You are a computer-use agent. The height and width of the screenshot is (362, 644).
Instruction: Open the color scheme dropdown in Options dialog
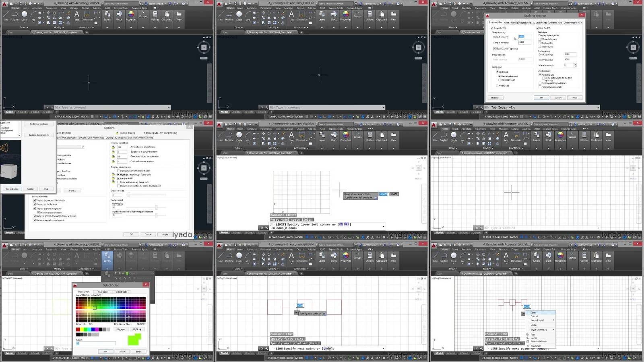pyautogui.click(x=83, y=147)
